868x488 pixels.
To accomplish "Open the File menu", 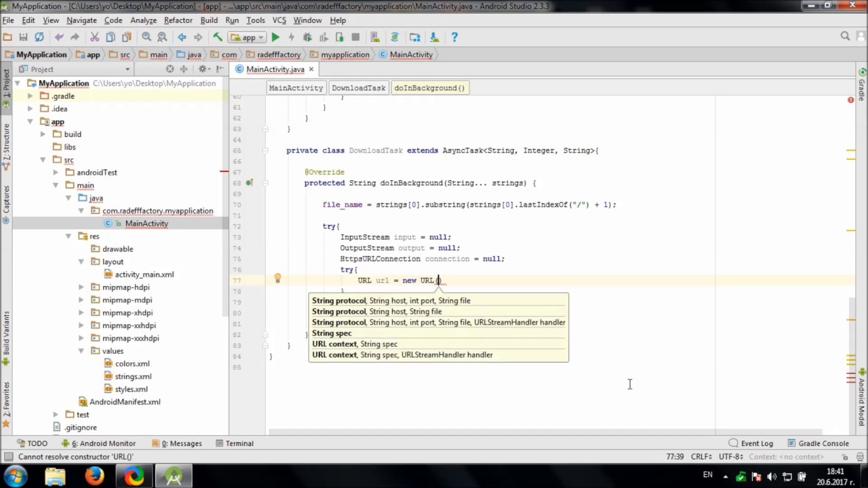I will coord(8,20).
